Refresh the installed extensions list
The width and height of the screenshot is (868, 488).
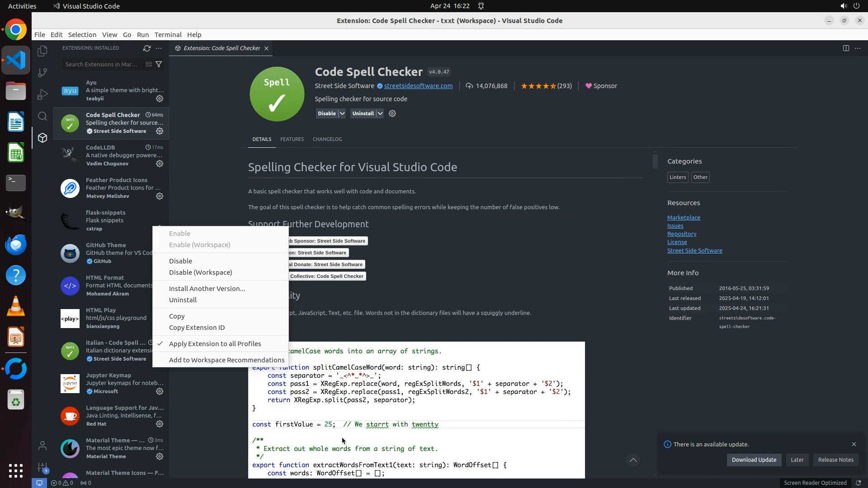pyautogui.click(x=146, y=48)
